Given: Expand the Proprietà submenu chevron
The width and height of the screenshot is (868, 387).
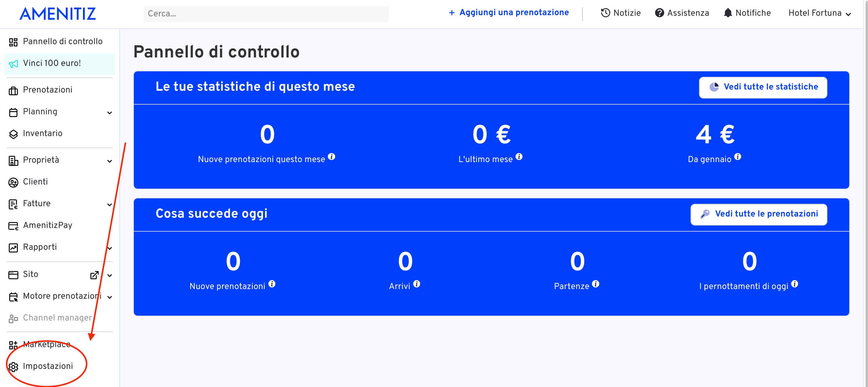Looking at the screenshot, I should [x=110, y=161].
